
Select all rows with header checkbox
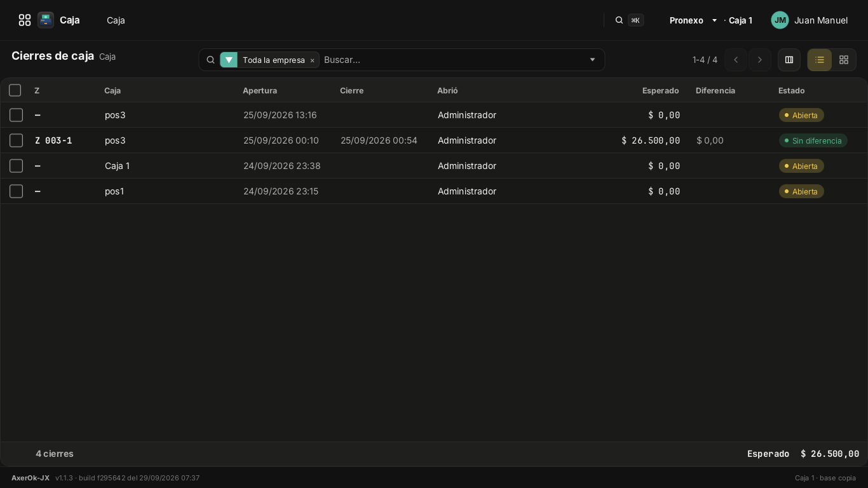coord(15,90)
